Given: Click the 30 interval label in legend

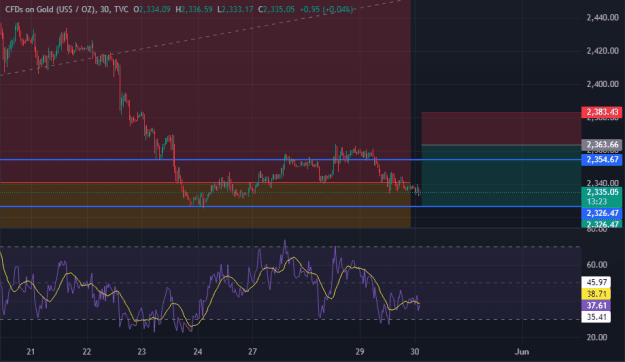Looking at the screenshot, I should click(x=105, y=9).
